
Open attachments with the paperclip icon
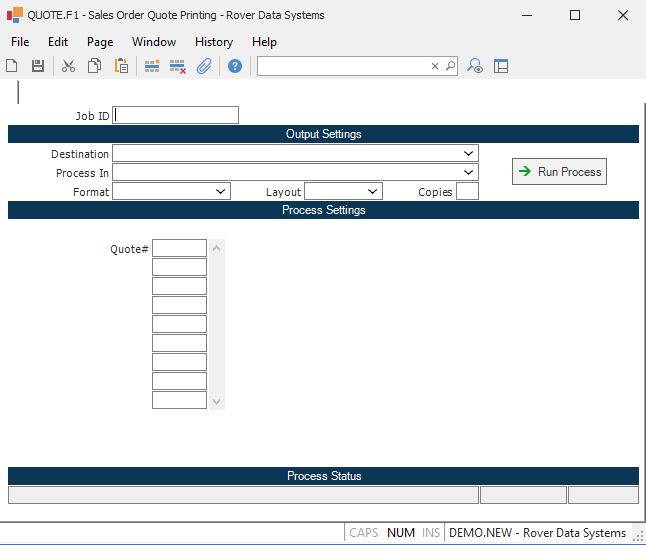point(204,66)
